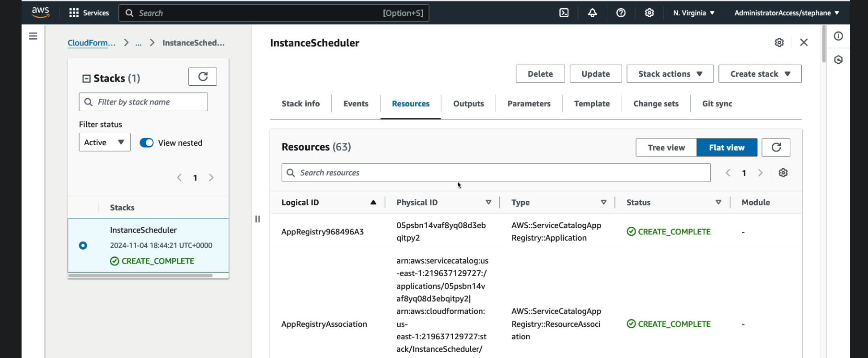Click the stack timestamp 2024-11-04 18:44:21
The image size is (868, 358).
[161, 245]
